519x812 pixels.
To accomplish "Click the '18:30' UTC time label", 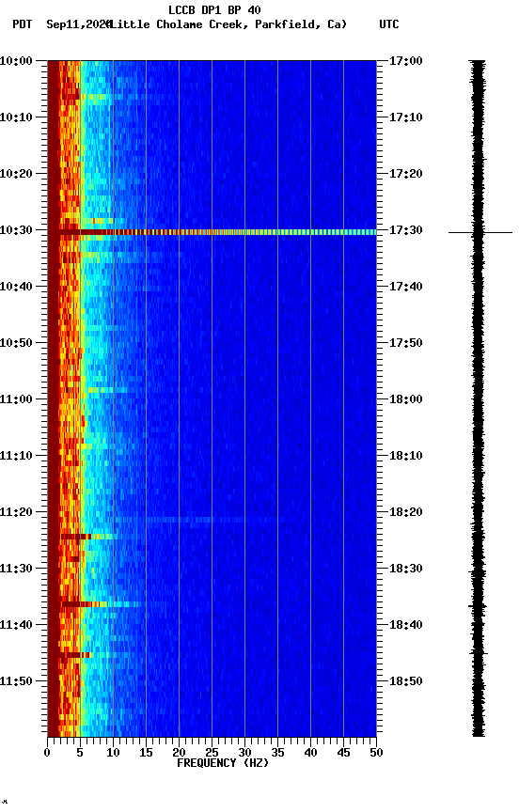I will click(406, 569).
